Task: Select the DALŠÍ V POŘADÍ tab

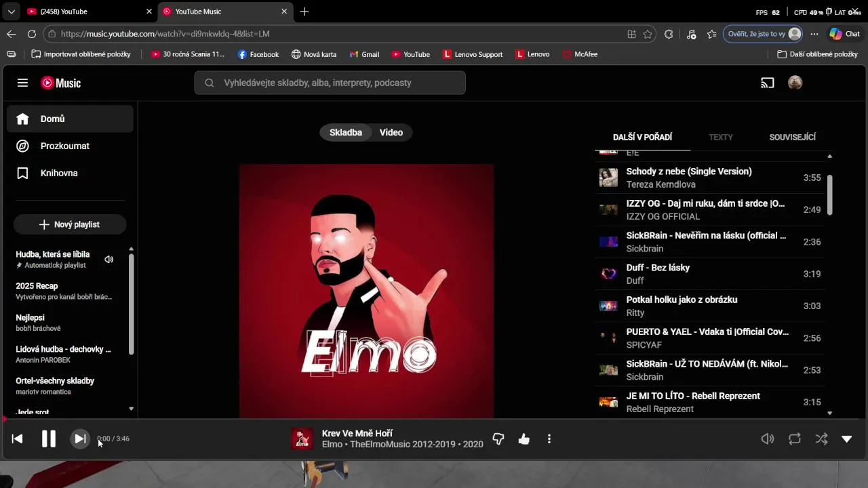Action: pos(642,137)
